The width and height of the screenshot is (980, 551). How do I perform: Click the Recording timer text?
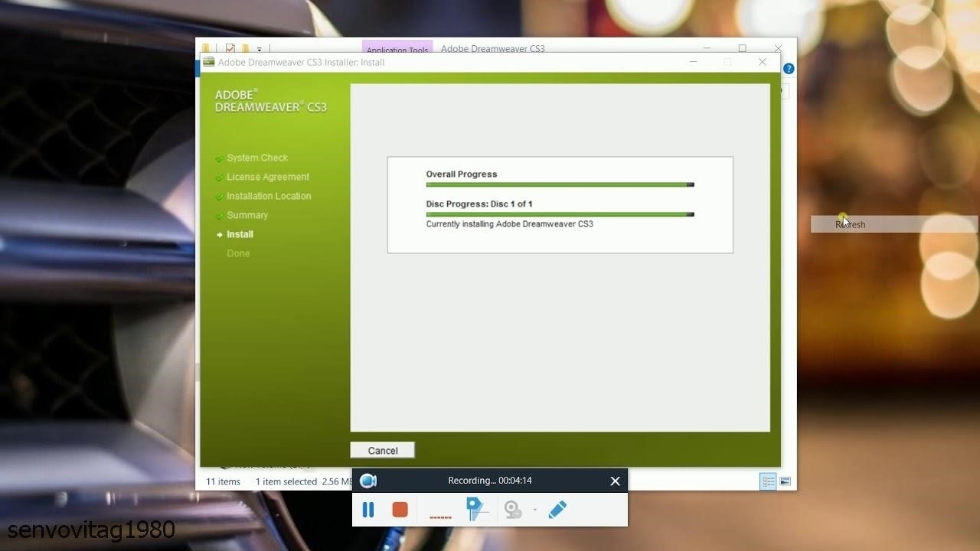(x=490, y=481)
